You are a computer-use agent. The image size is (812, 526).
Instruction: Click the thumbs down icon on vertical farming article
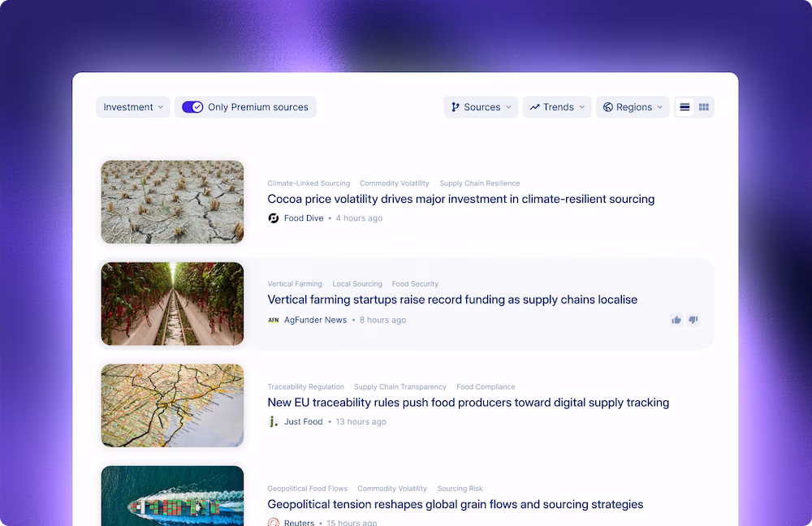point(693,320)
